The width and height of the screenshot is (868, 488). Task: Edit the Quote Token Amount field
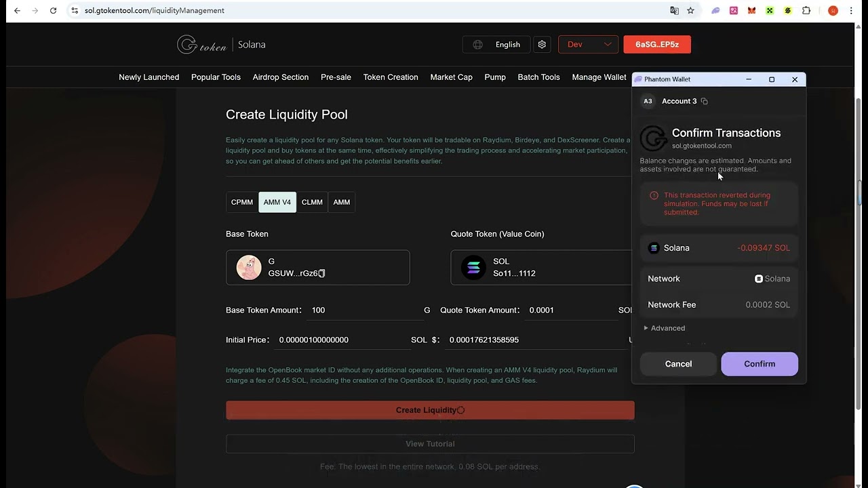point(573,310)
